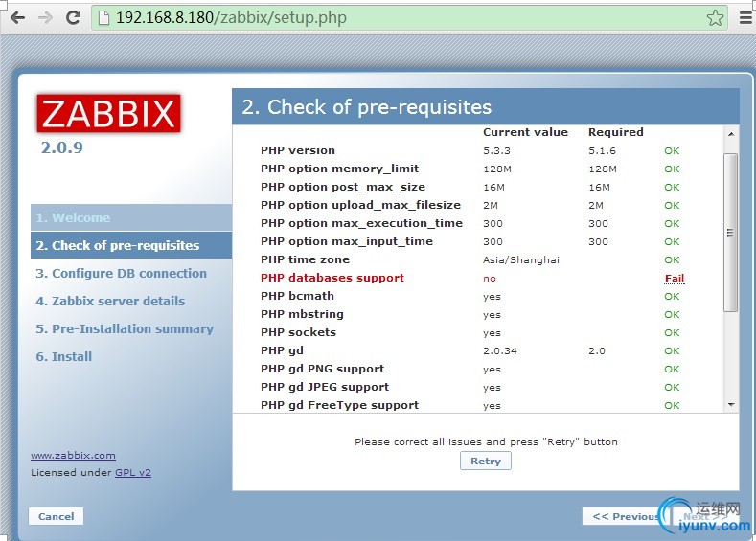
Task: Click OK status for PHP version
Action: [x=672, y=150]
